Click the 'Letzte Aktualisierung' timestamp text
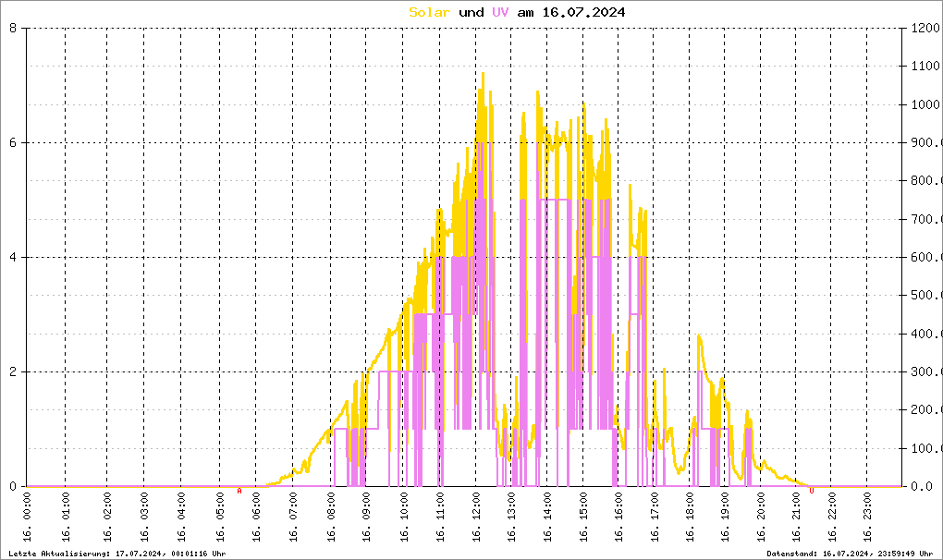943x560 pixels. [117, 554]
